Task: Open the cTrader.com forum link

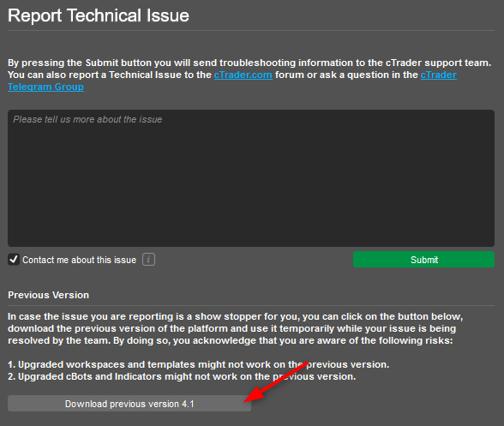Action: point(243,75)
